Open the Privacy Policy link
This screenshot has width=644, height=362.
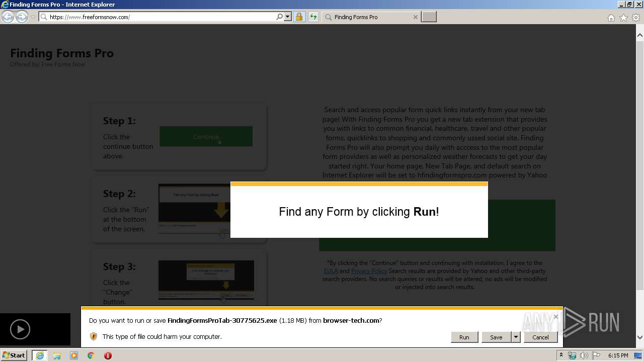(x=369, y=271)
